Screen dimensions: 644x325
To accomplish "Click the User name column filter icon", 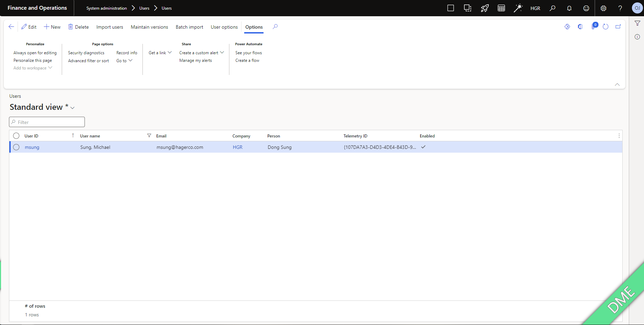I will coord(149,135).
